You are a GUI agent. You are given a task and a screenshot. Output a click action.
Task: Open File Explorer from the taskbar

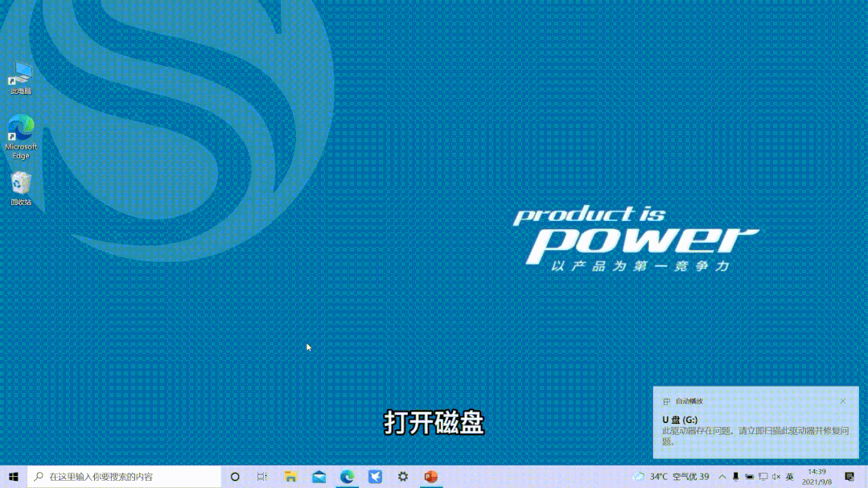[x=290, y=477]
